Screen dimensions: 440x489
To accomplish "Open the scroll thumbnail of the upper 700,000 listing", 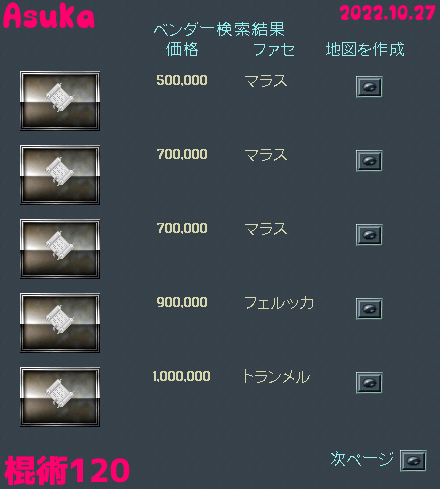I will (60, 175).
